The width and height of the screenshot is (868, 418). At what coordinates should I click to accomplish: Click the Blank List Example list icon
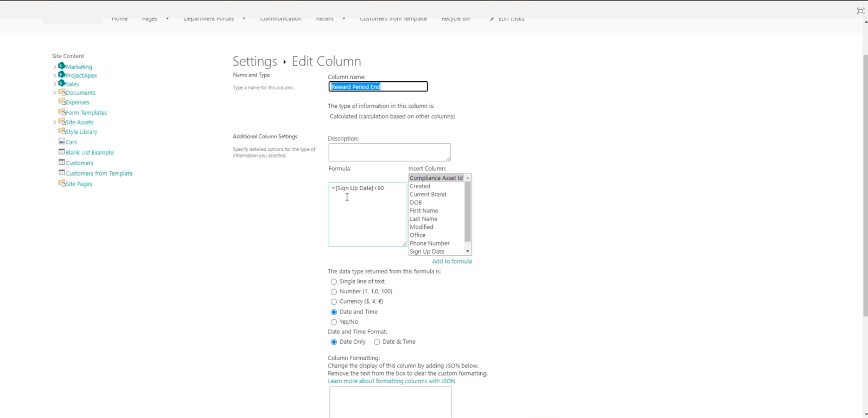(x=62, y=152)
